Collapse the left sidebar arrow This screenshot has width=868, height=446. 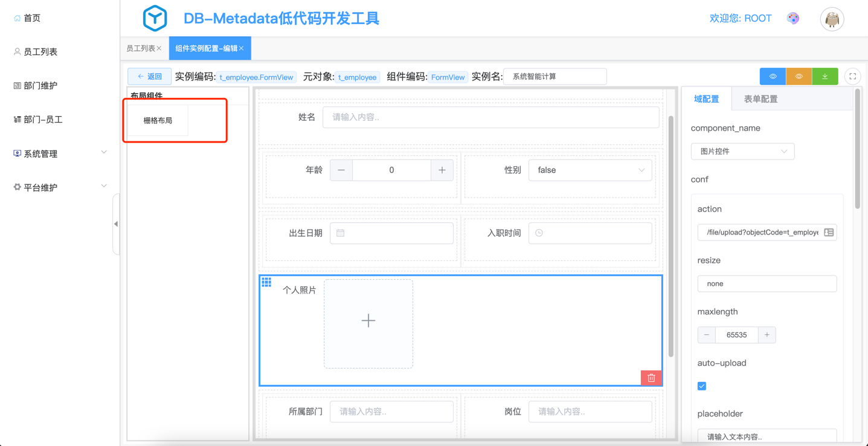116,224
